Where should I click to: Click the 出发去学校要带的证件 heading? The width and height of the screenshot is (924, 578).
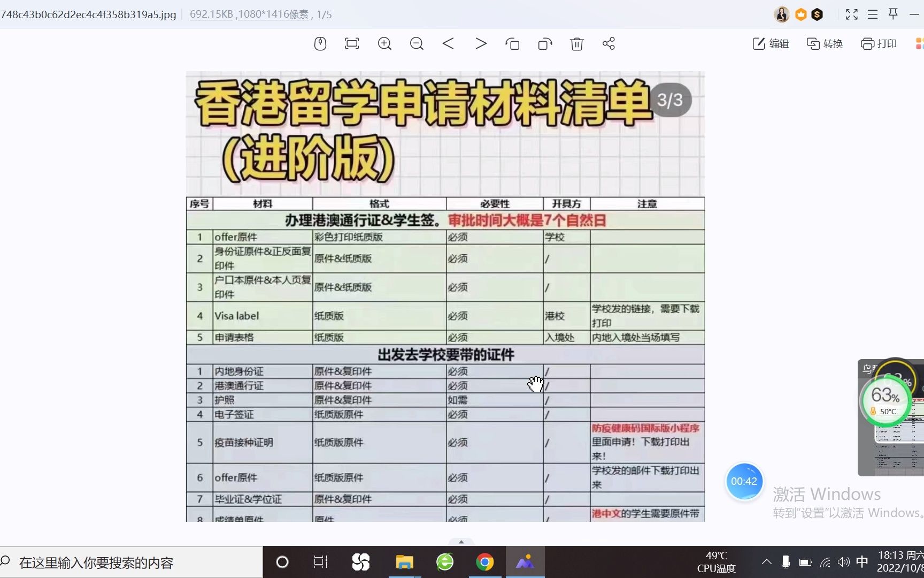(x=446, y=354)
